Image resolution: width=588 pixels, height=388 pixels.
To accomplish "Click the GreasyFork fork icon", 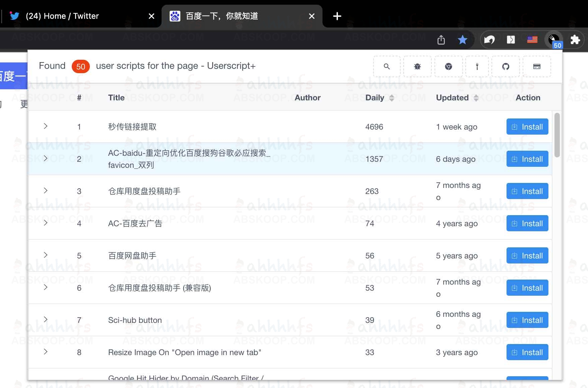I will 477,66.
